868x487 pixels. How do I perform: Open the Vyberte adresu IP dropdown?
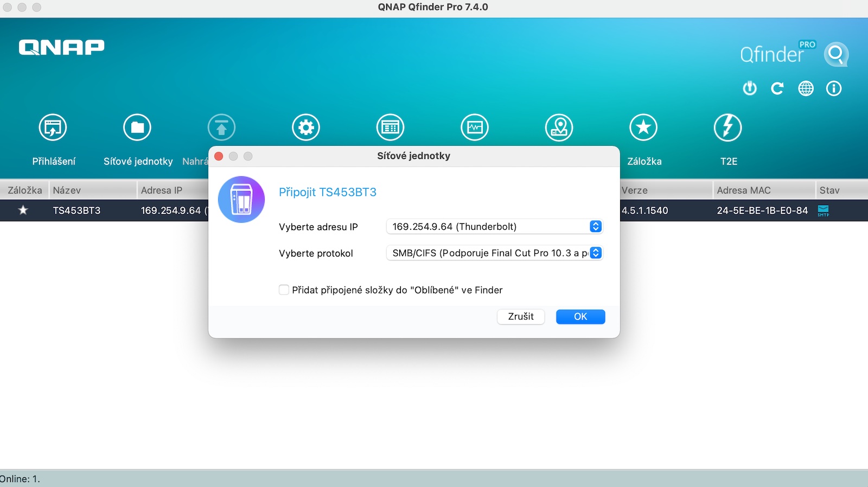[494, 227]
